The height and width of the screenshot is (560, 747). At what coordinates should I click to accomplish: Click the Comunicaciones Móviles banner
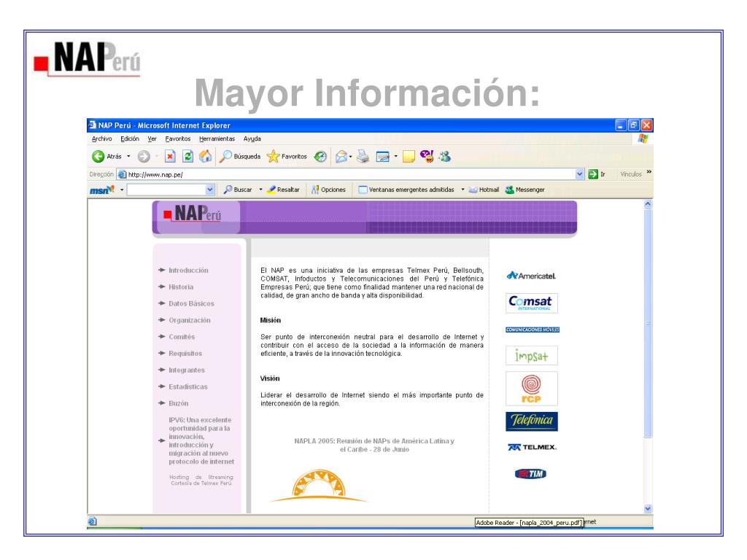(533, 330)
